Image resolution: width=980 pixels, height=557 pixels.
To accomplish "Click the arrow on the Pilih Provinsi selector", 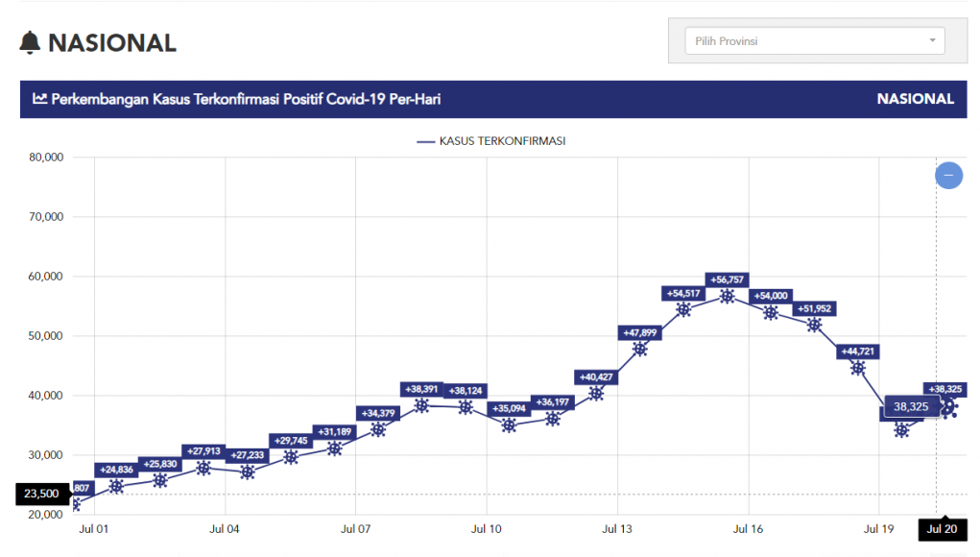I will (932, 41).
